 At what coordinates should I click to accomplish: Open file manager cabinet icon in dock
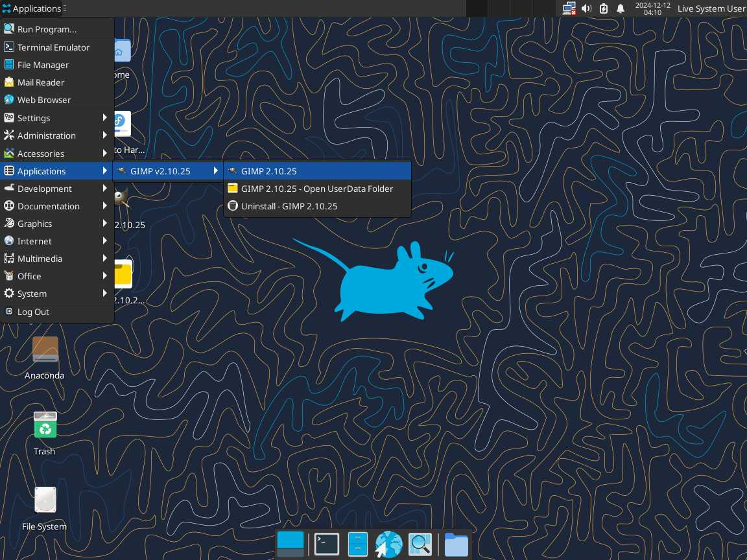(358, 544)
